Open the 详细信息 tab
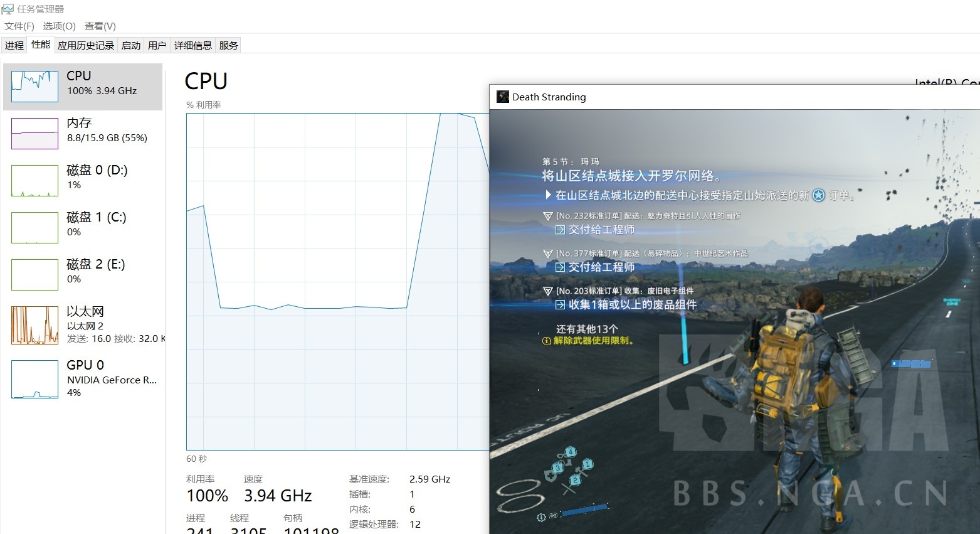Image resolution: width=980 pixels, height=534 pixels. 193,45
